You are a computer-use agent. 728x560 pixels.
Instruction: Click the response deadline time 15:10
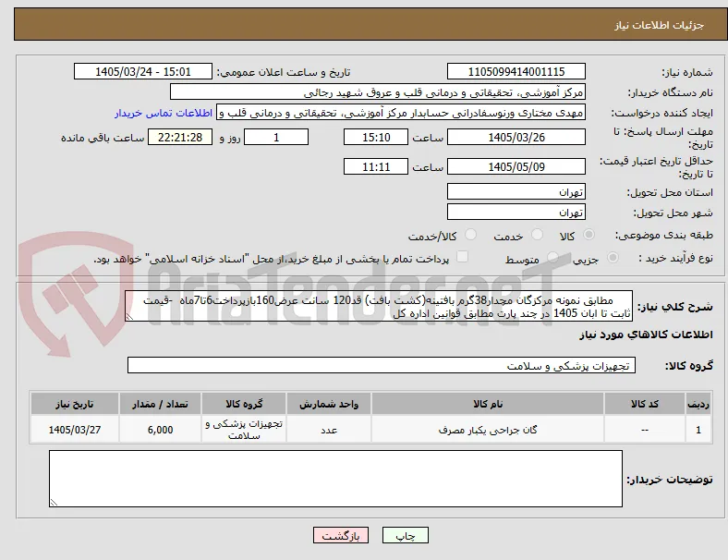coord(376,137)
